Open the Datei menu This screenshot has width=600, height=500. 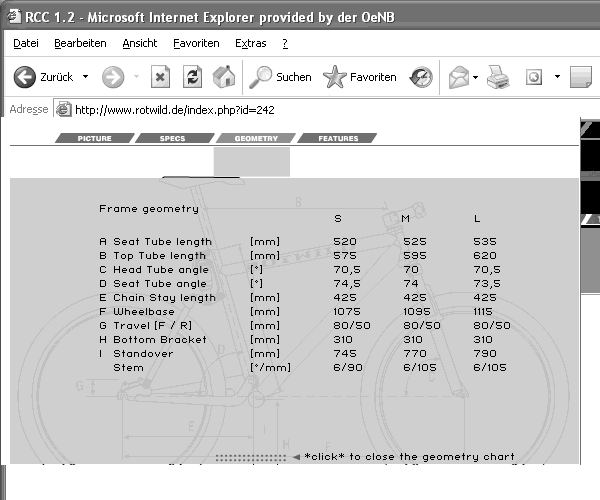coord(26,43)
